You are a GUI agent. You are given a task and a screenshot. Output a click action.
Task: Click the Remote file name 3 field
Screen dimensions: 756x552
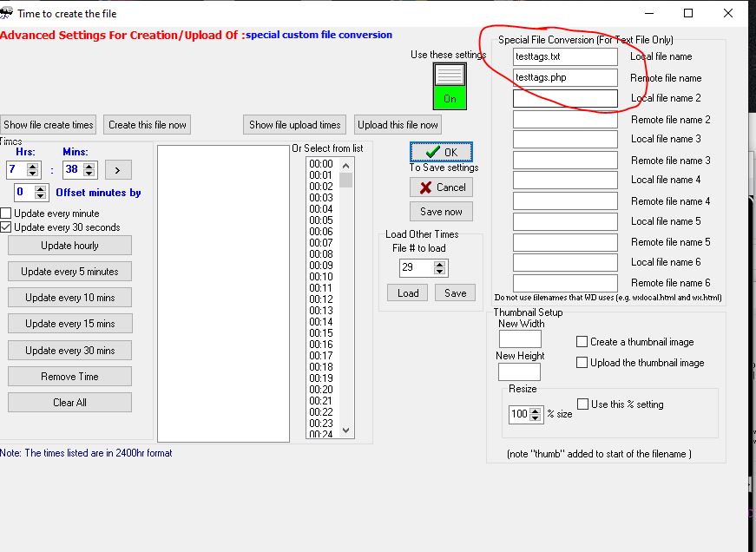click(565, 160)
